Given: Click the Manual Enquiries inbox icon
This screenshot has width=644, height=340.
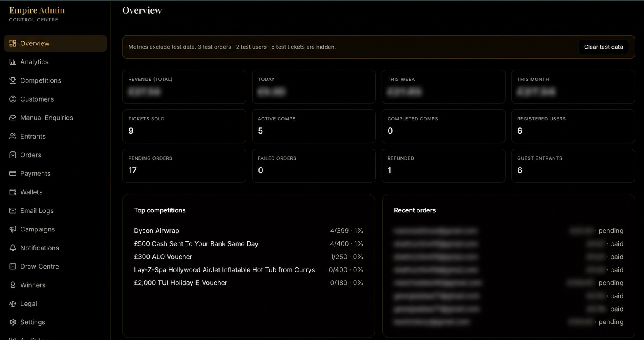Looking at the screenshot, I should click(x=13, y=118).
